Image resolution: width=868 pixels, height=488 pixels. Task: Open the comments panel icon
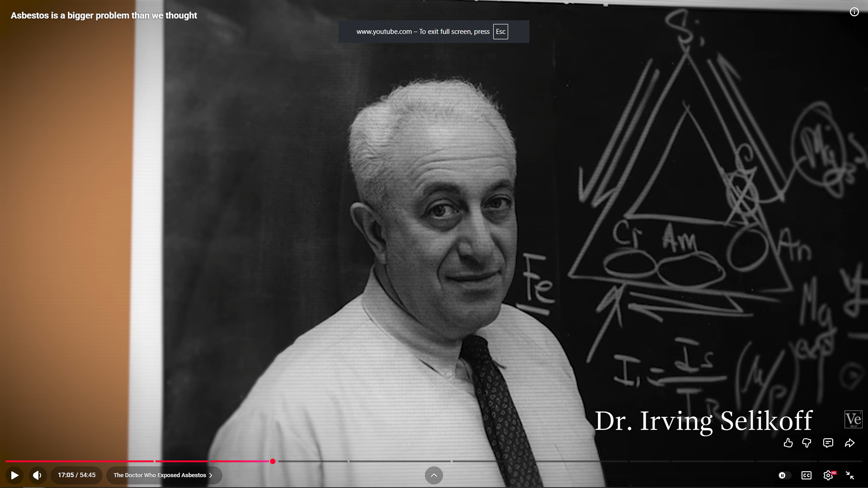[828, 443]
